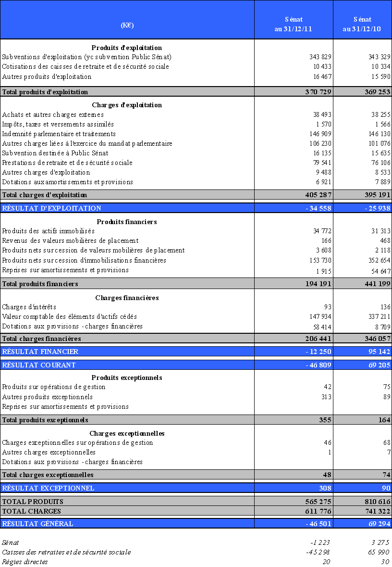This screenshot has height=567, width=392.
Task: Click the "Produits financiers" section heading
Action: click(127, 222)
